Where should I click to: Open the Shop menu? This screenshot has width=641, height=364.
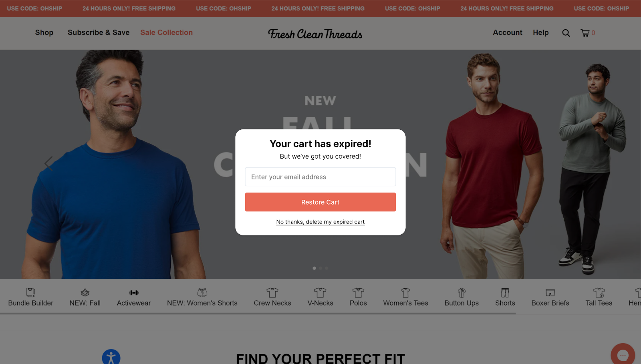click(x=44, y=32)
